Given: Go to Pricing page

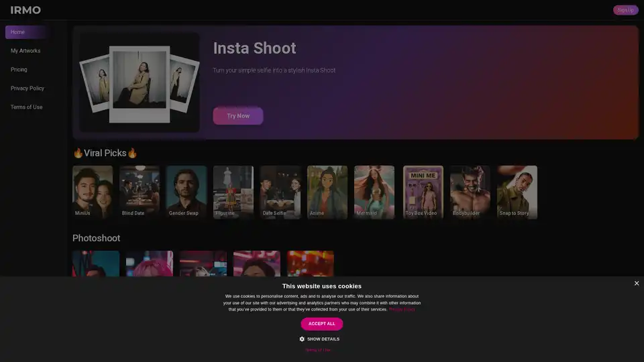Looking at the screenshot, I should pos(19,70).
